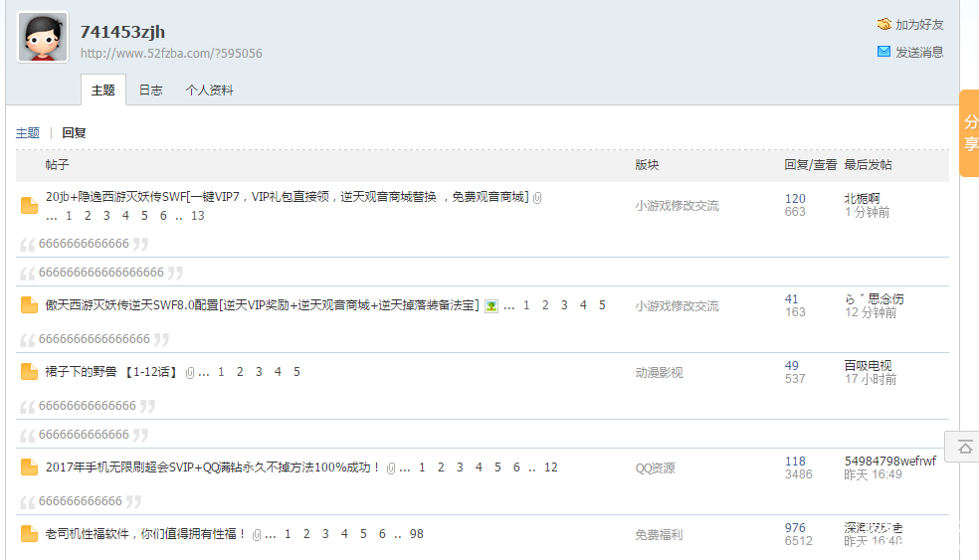Open the 傲天西游灭妖传逆天SWF8.0配置 thread
The height and width of the screenshot is (560, 979).
[x=263, y=304]
